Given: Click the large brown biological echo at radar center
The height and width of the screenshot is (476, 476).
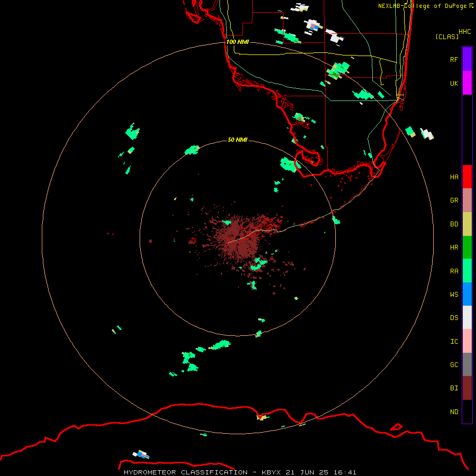Looking at the screenshot, I should tap(240, 239).
